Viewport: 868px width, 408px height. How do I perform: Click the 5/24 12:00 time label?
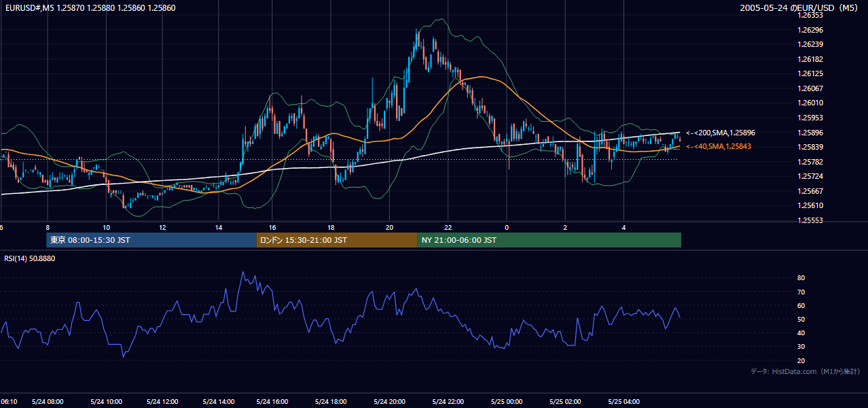point(162,402)
